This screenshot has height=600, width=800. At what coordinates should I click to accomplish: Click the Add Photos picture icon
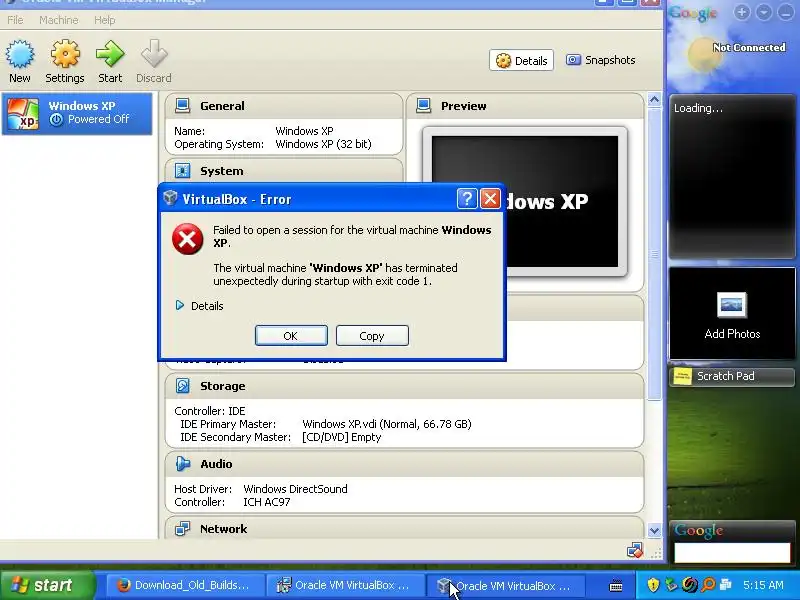(732, 305)
